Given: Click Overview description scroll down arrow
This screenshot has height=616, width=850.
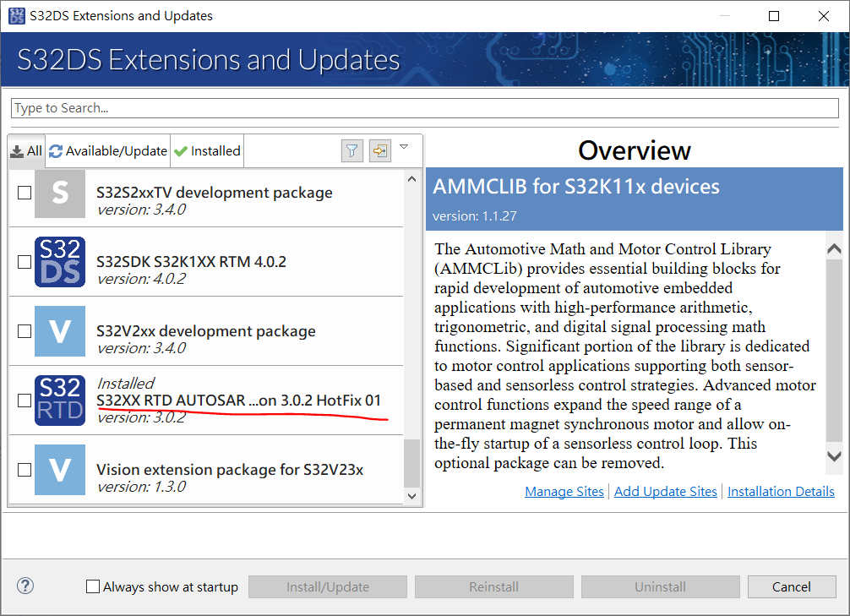Looking at the screenshot, I should 834,456.
